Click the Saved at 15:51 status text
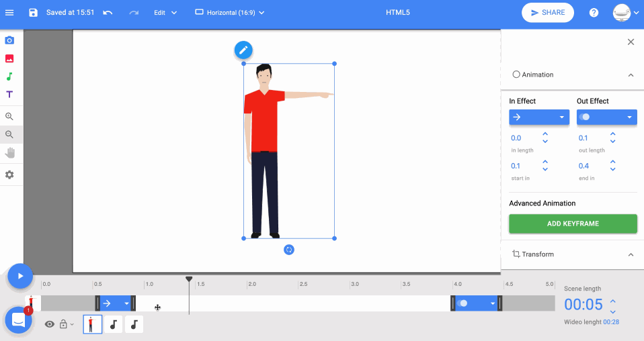Screen dimensions: 644x341 click(70, 13)
